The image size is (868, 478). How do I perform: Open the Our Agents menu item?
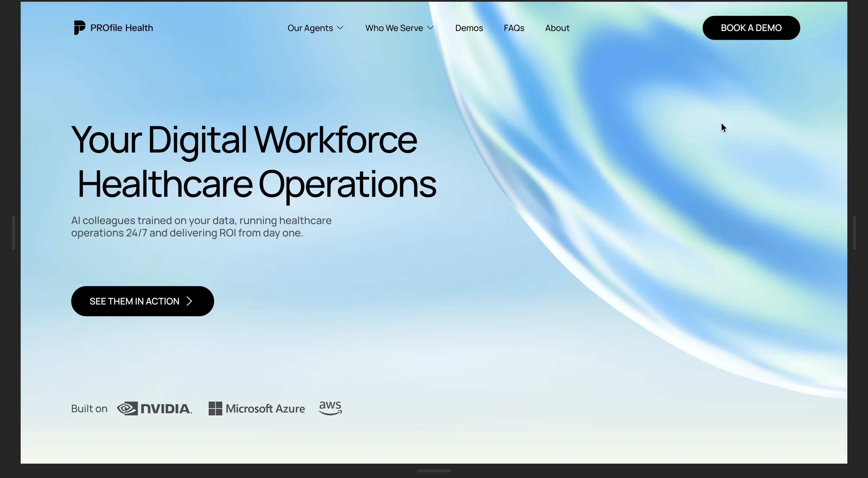click(310, 28)
